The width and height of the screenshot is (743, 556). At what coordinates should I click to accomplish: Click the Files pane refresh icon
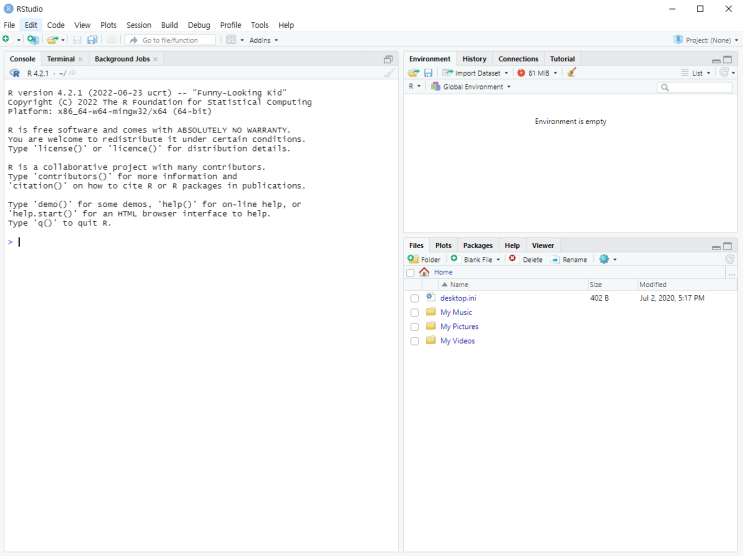tap(730, 259)
